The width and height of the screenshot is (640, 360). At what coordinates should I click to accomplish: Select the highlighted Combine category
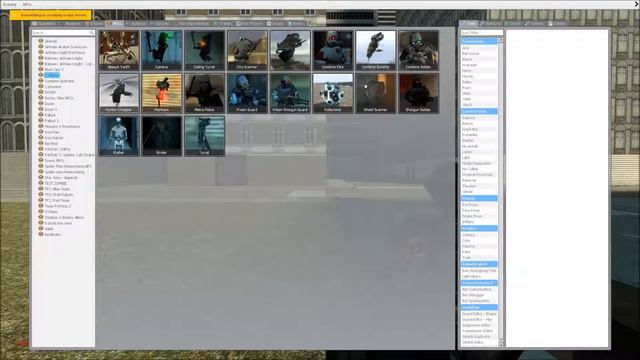pyautogui.click(x=52, y=76)
